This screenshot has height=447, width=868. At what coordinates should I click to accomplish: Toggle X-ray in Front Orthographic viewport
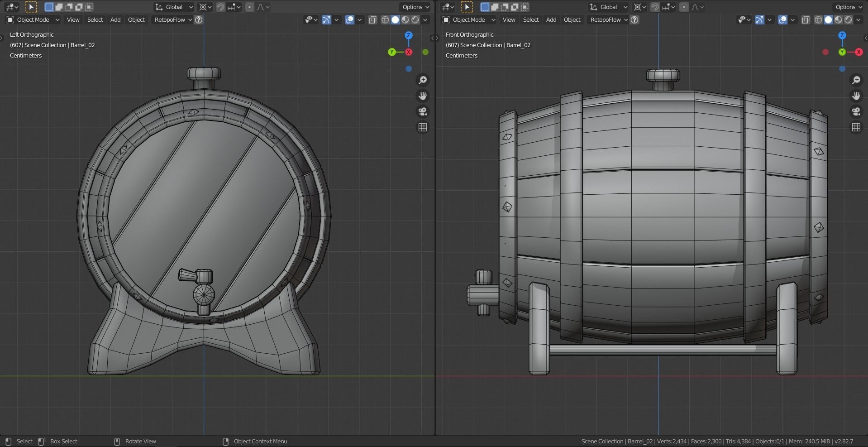point(806,19)
